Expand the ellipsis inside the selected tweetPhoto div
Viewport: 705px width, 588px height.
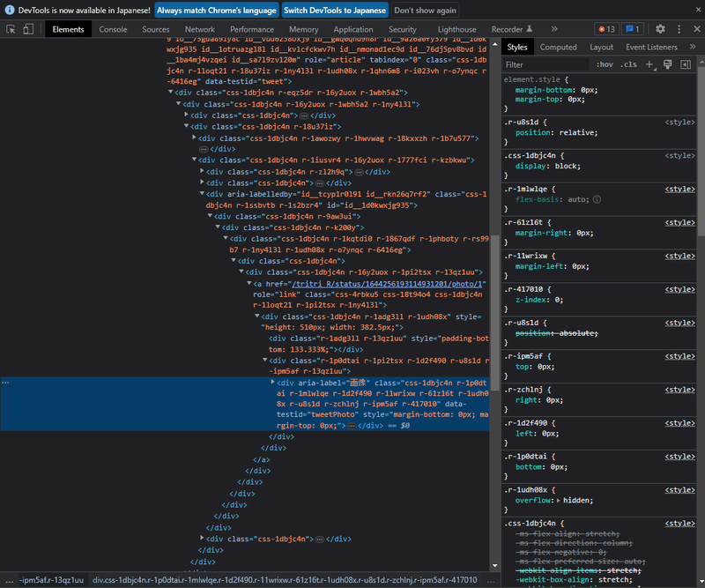[352, 426]
